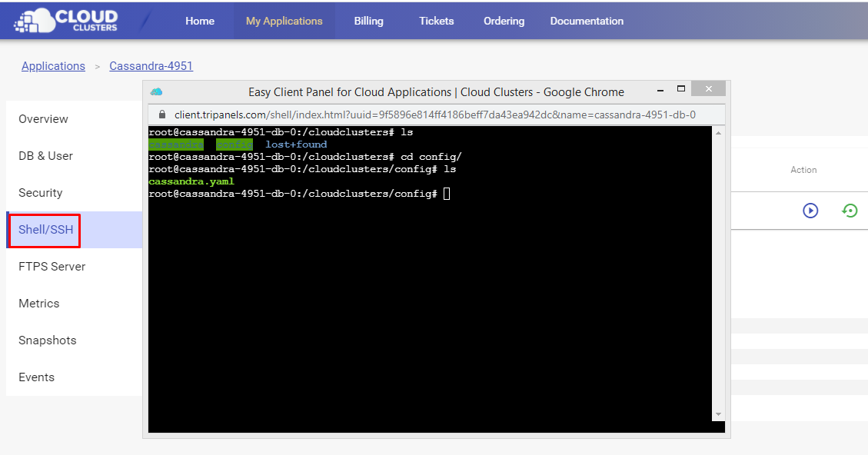Open the Billing page
Screen dimensions: 868x455
pyautogui.click(x=369, y=21)
